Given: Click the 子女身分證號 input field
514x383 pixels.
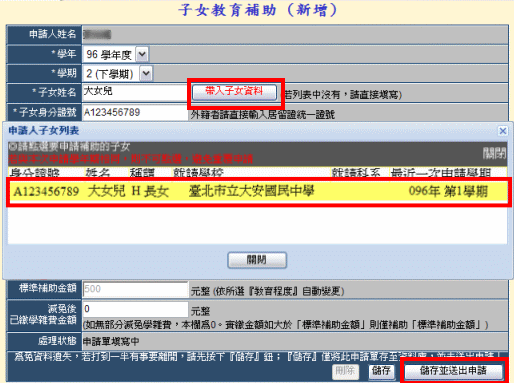Looking at the screenshot, I should (135, 112).
